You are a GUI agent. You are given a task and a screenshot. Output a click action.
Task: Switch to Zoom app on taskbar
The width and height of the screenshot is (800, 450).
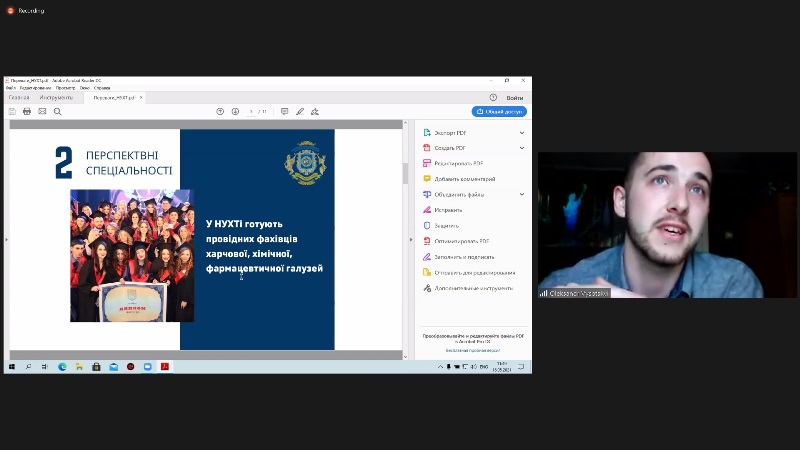click(147, 367)
